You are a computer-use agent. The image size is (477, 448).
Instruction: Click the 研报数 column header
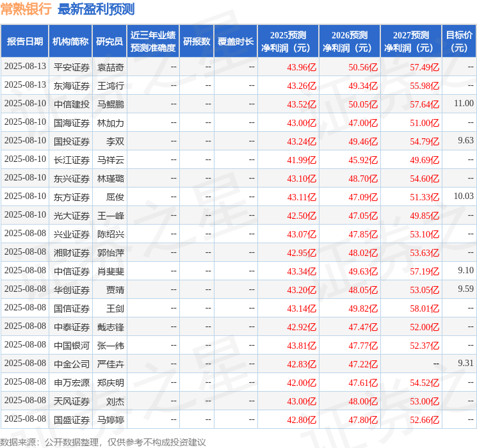pyautogui.click(x=197, y=42)
